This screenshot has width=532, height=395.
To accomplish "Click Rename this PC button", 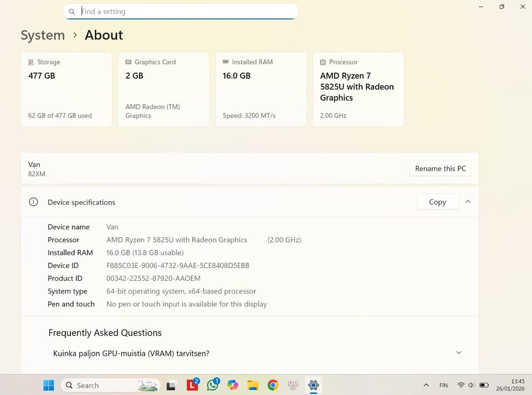I will pyautogui.click(x=441, y=168).
